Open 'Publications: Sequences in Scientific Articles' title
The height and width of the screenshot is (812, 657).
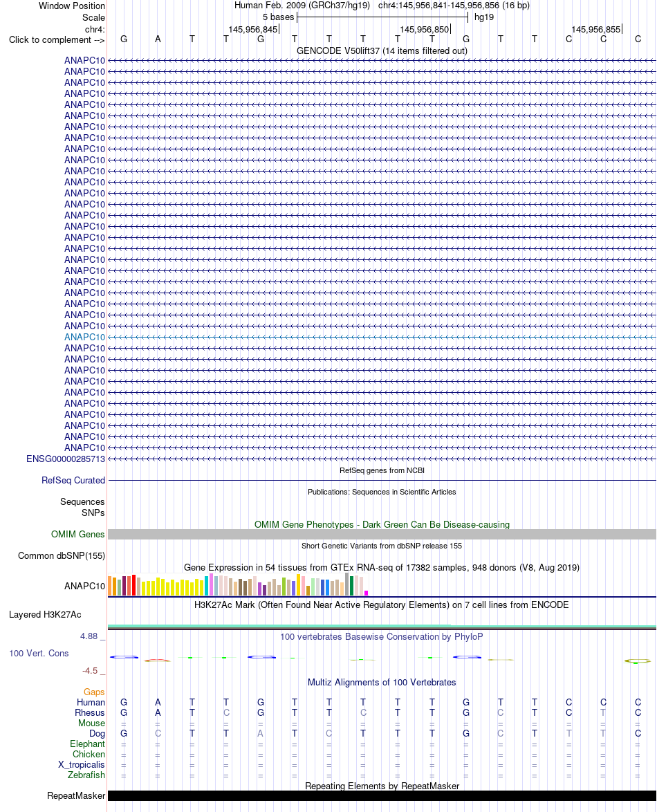[x=382, y=492]
